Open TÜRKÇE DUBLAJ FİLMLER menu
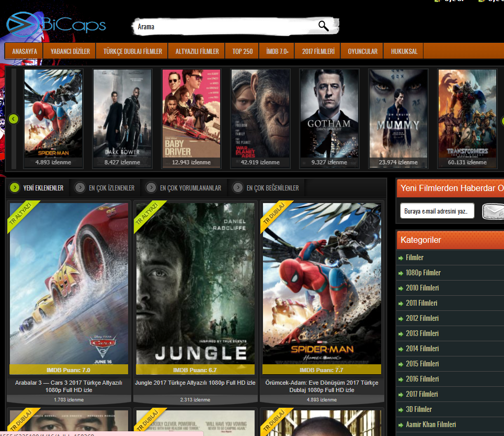 click(x=132, y=51)
